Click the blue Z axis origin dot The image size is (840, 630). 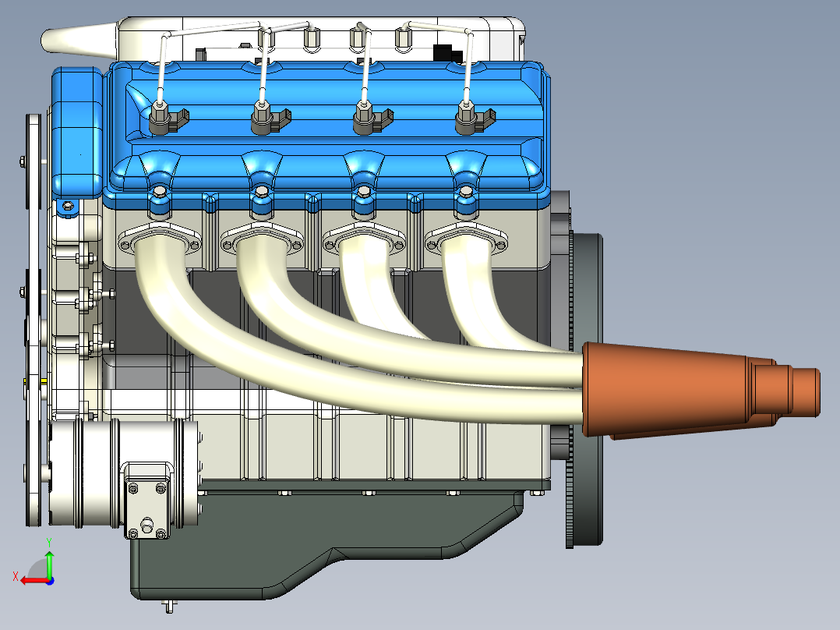coord(50,581)
